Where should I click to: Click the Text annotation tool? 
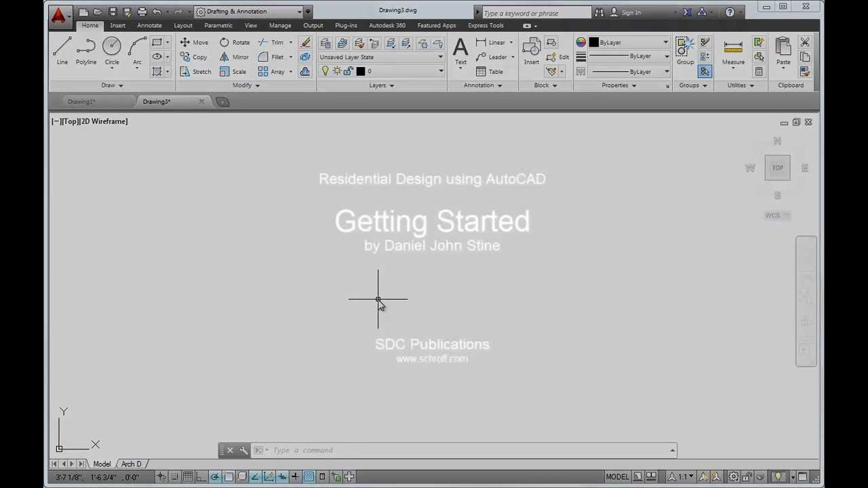click(x=460, y=52)
